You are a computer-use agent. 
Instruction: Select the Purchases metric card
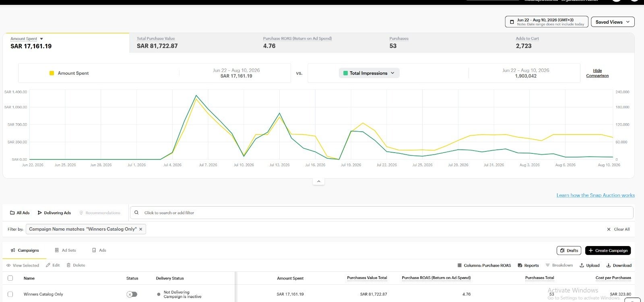(x=445, y=43)
